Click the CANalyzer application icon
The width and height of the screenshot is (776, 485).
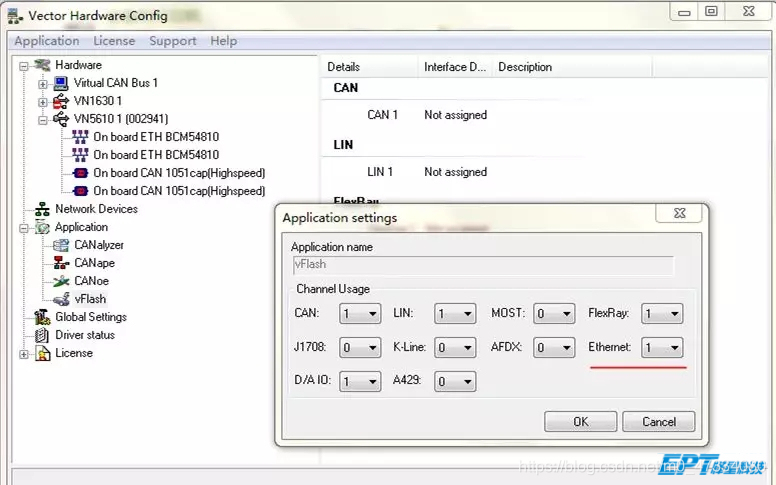tap(61, 245)
